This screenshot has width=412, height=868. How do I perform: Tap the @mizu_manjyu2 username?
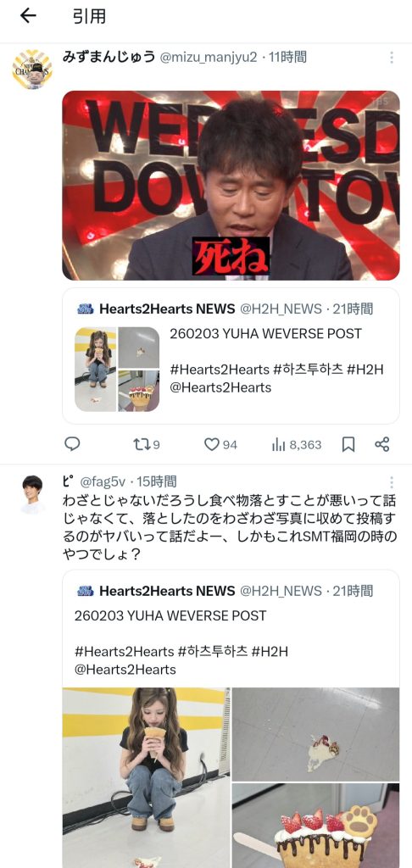pyautogui.click(x=209, y=57)
